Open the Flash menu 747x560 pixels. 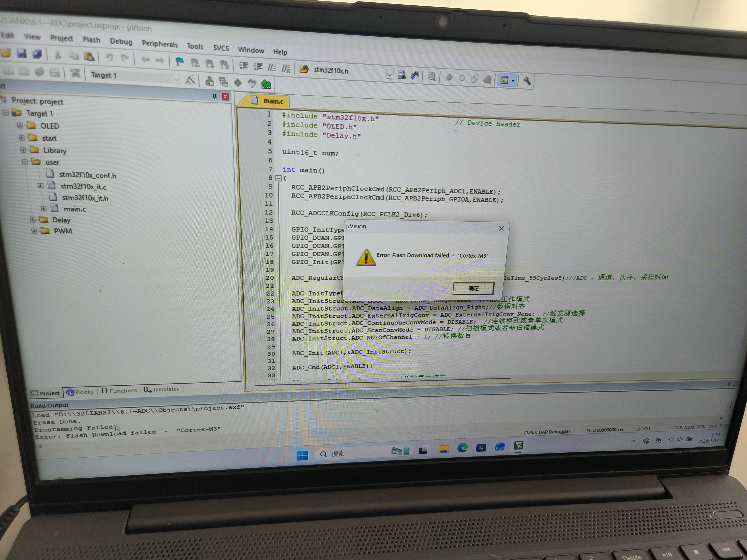pyautogui.click(x=92, y=40)
